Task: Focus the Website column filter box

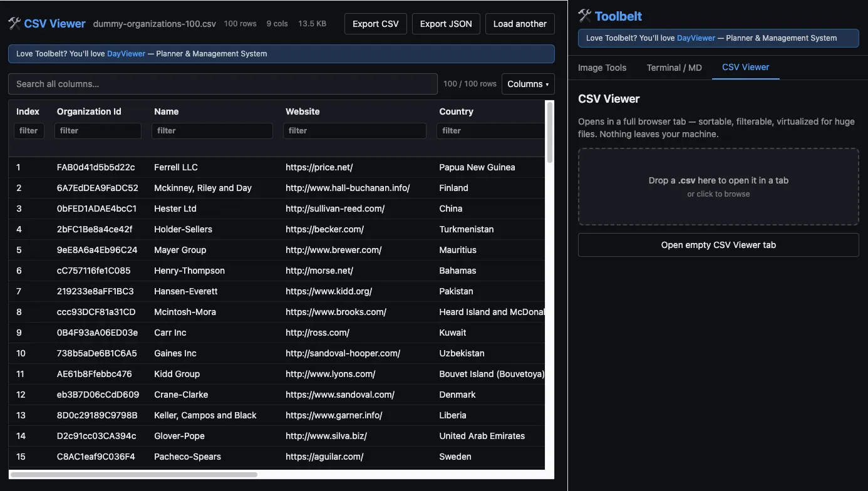Action: pos(354,131)
